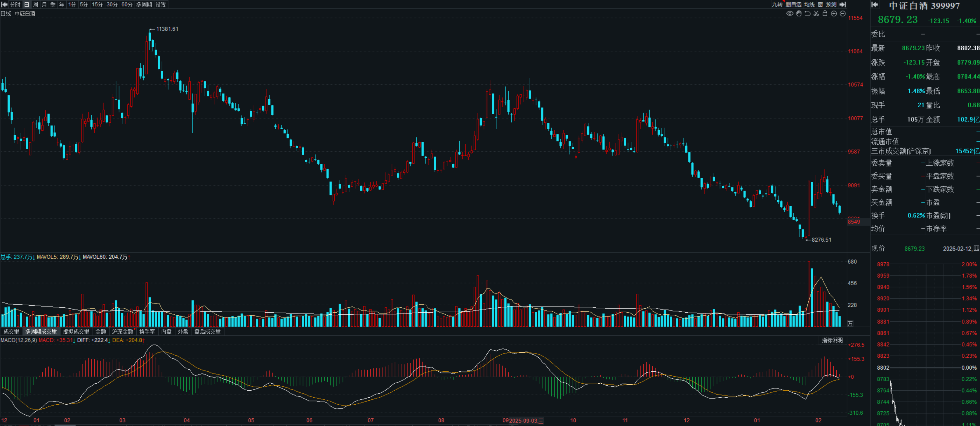Open 设置 settings in period bar
The height and width of the screenshot is (426, 980).
161,5
